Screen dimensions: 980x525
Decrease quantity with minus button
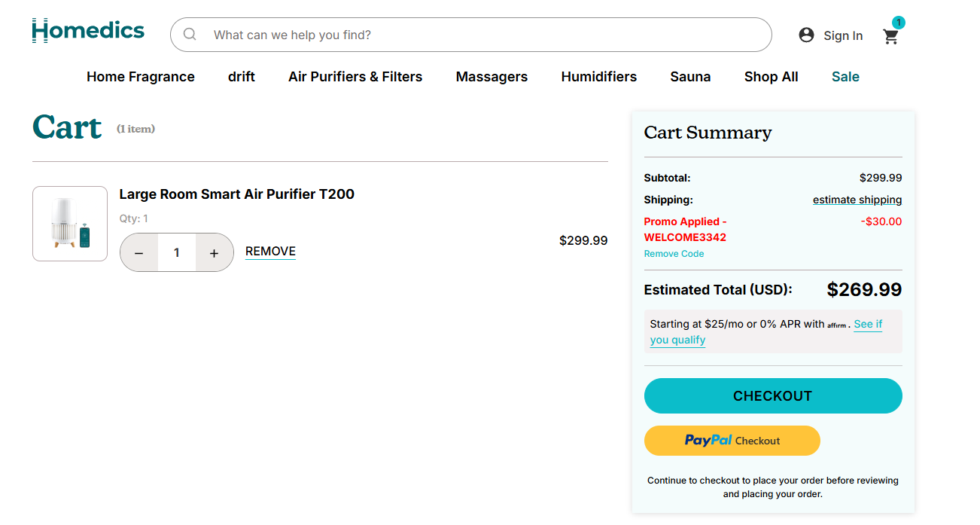point(139,253)
